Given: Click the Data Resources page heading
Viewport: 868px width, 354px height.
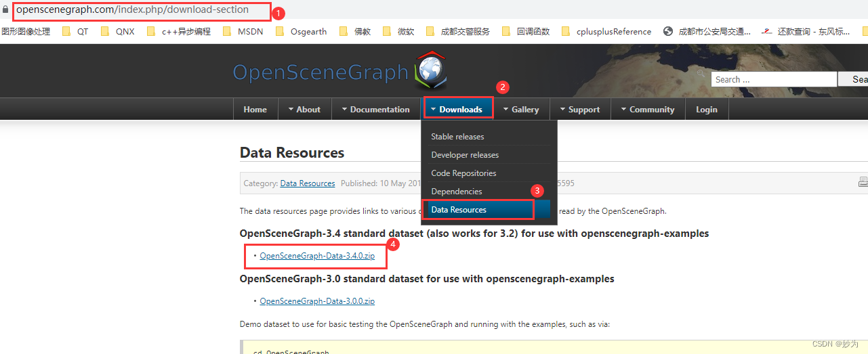Looking at the screenshot, I should tap(292, 153).
